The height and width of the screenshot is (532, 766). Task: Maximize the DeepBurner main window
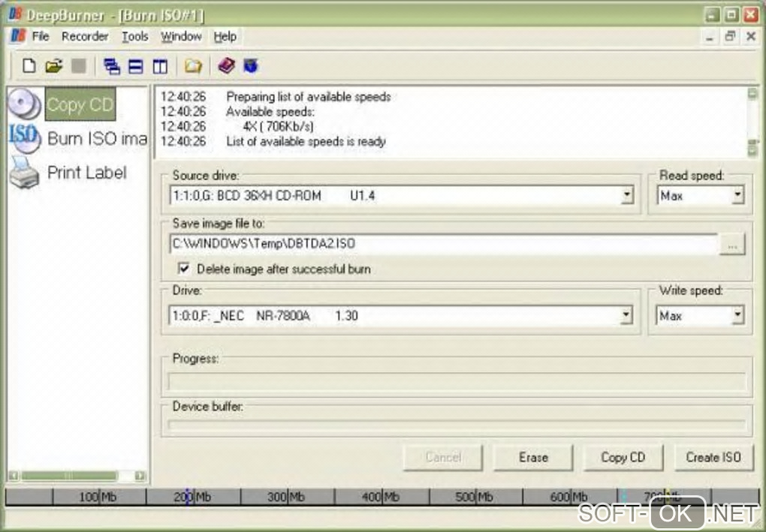pos(731,15)
